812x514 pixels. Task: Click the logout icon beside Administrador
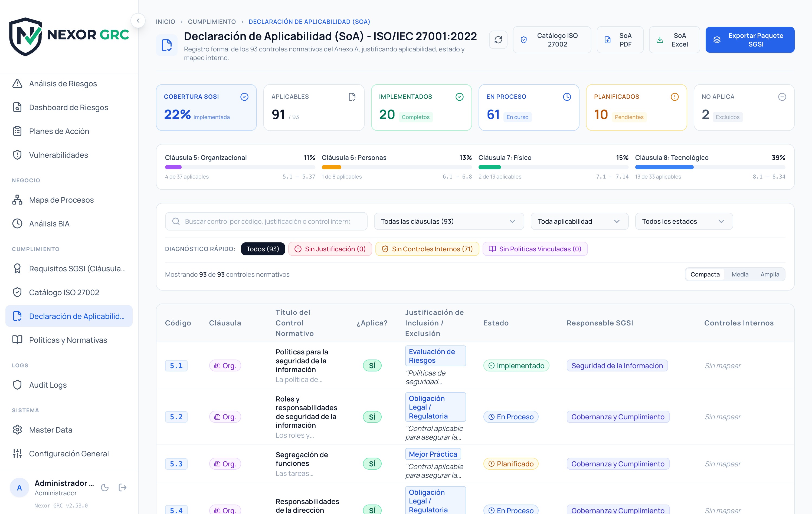tap(122, 487)
